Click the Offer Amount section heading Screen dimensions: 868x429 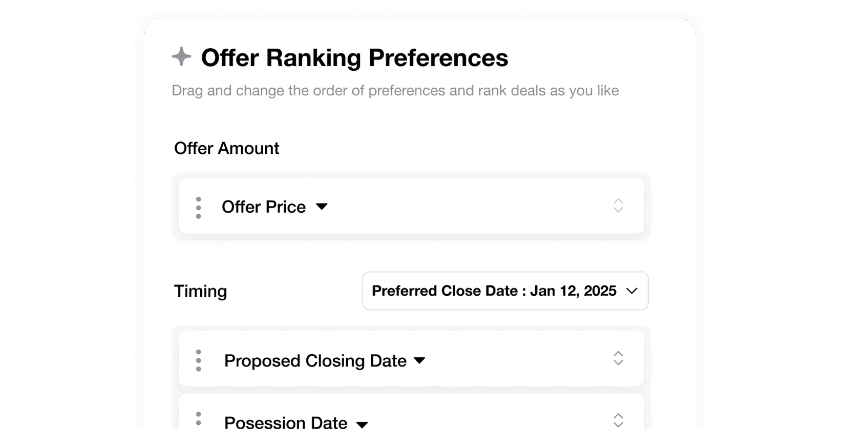tap(226, 148)
